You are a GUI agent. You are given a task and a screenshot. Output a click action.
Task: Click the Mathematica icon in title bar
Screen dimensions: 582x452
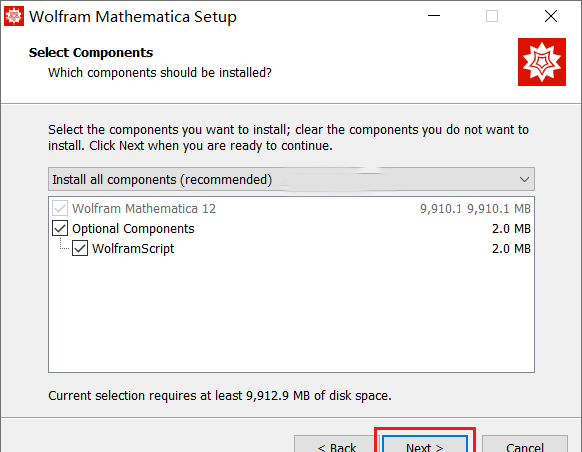pyautogui.click(x=14, y=16)
